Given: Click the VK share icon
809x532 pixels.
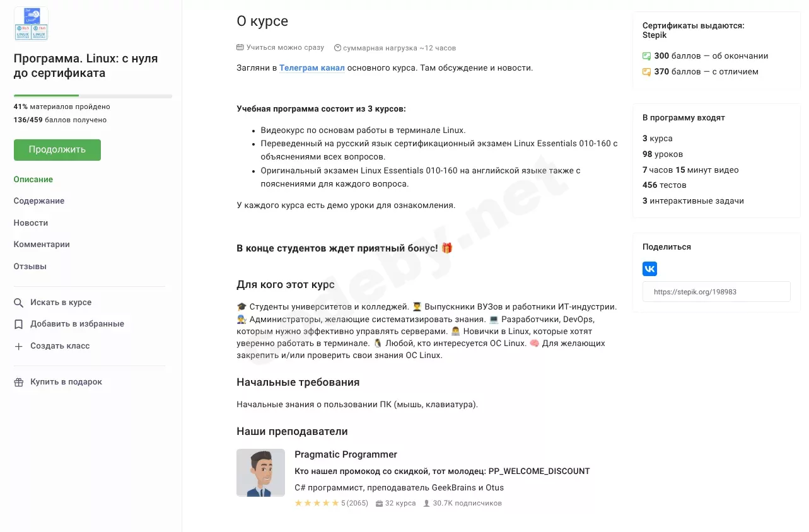Looking at the screenshot, I should pos(649,269).
